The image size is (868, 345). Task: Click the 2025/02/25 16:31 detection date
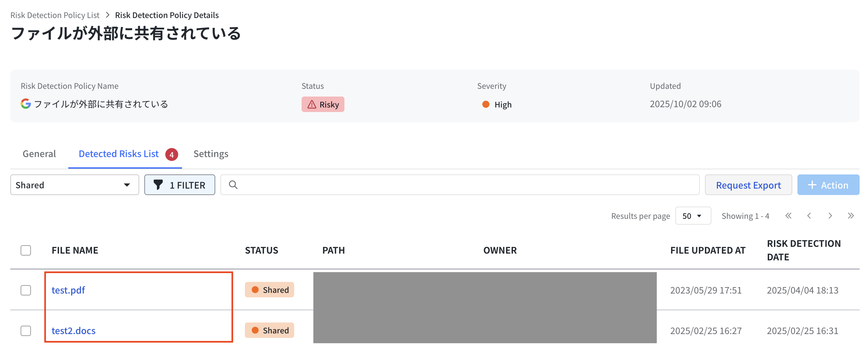point(803,331)
